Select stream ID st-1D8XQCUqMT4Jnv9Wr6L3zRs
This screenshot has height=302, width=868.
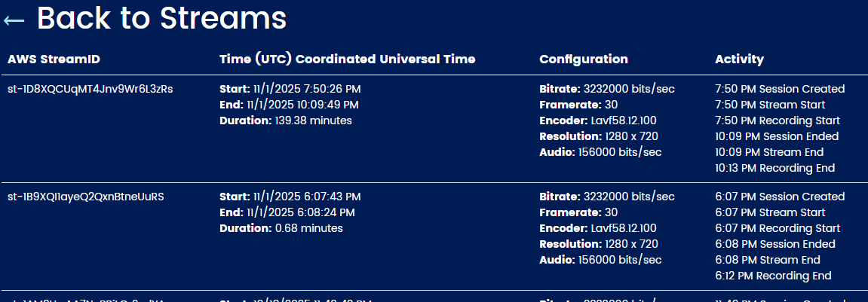point(90,89)
